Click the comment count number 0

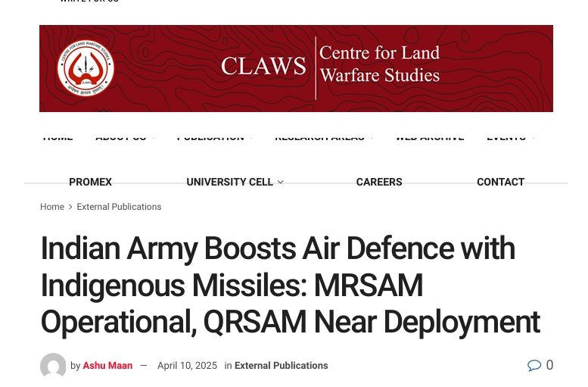[x=549, y=365]
